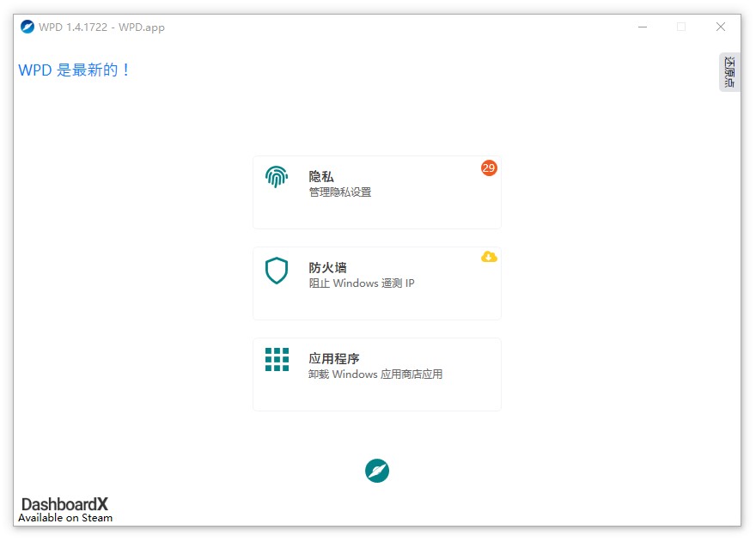Viewport: 756px width, 542px height.
Task: Click the '阻止 Windows 遥测 IP' text
Action: pyautogui.click(x=361, y=283)
